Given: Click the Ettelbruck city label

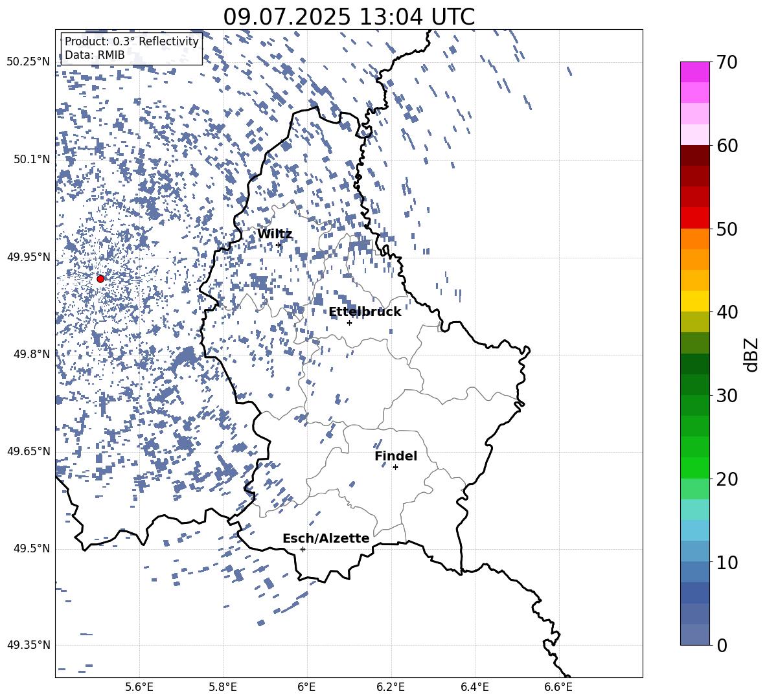Looking at the screenshot, I should click(x=365, y=312).
